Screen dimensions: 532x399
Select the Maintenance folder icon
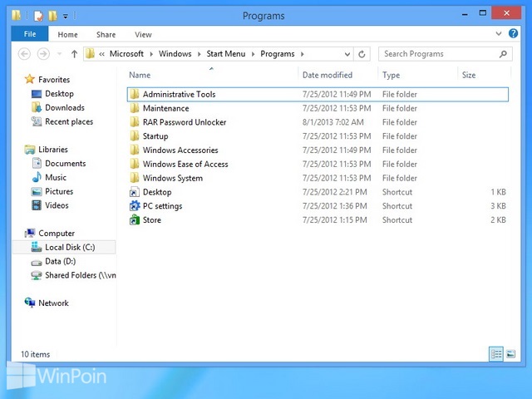pos(135,108)
